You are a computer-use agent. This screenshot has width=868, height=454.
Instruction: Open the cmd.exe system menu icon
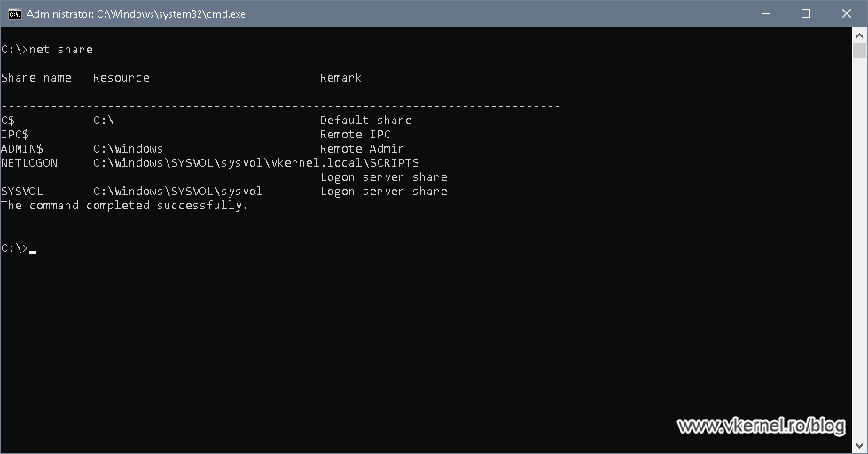15,14
